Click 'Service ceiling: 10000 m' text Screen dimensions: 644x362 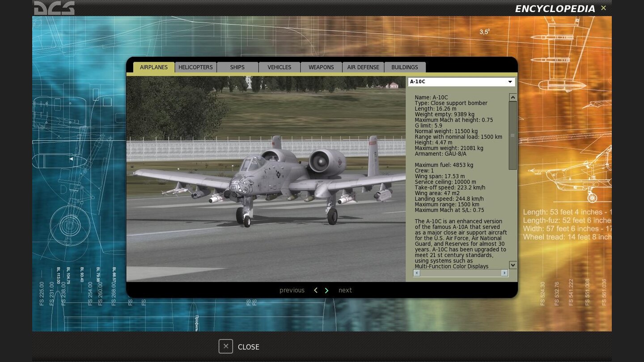[x=445, y=182]
